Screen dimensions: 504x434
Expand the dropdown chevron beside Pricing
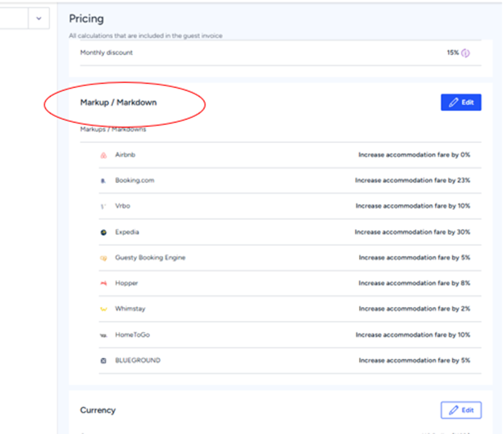pyautogui.click(x=39, y=19)
